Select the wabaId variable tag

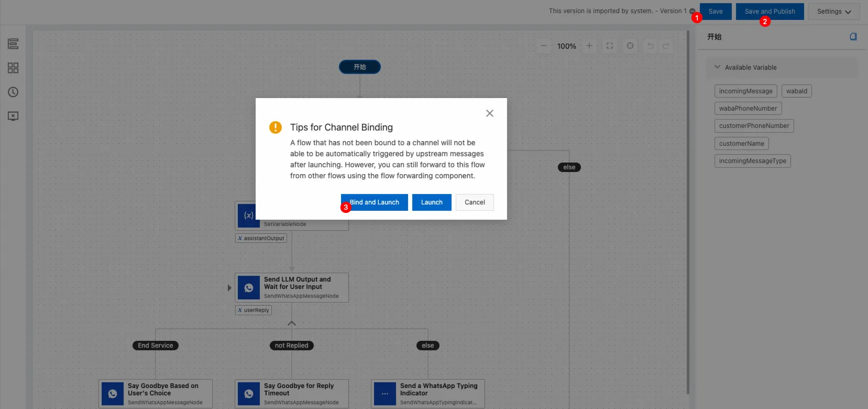(x=796, y=91)
